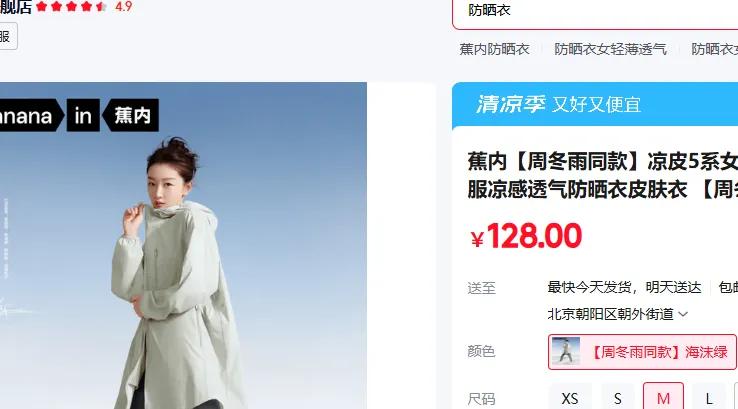Click the ¥128.00 price
The width and height of the screenshot is (738, 409).
click(x=526, y=236)
